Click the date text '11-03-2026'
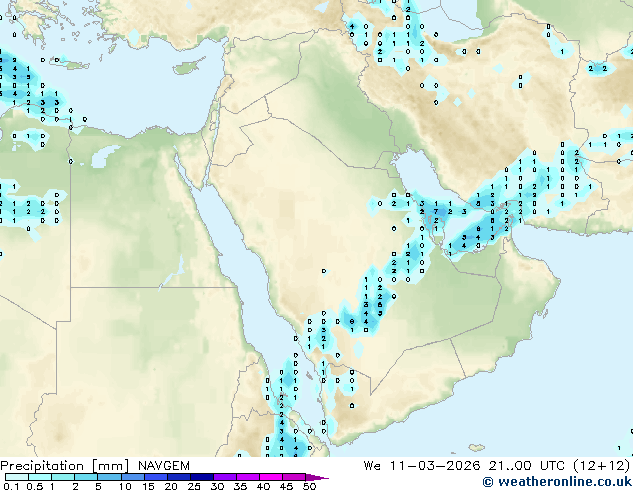Image resolution: width=634 pixels, height=490 pixels. coord(435,465)
